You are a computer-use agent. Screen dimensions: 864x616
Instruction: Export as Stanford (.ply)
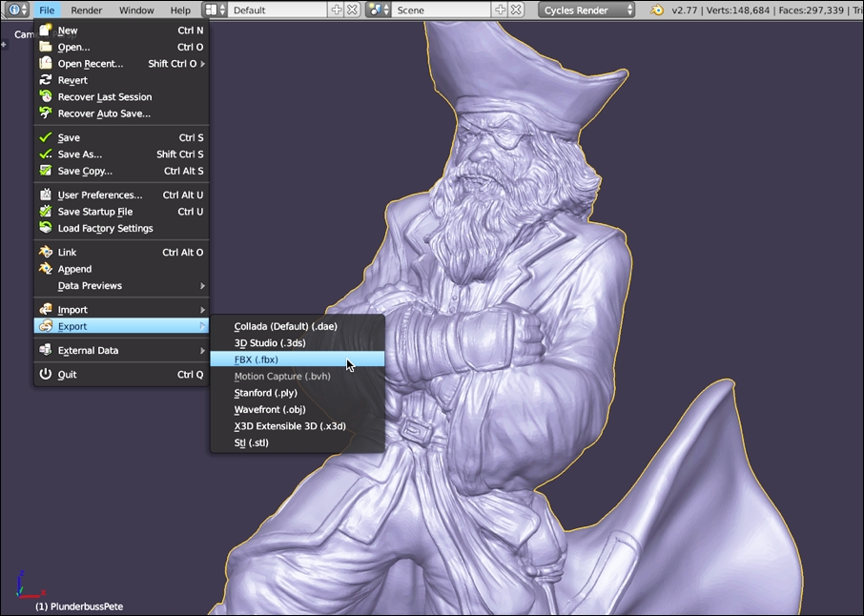[298, 393]
